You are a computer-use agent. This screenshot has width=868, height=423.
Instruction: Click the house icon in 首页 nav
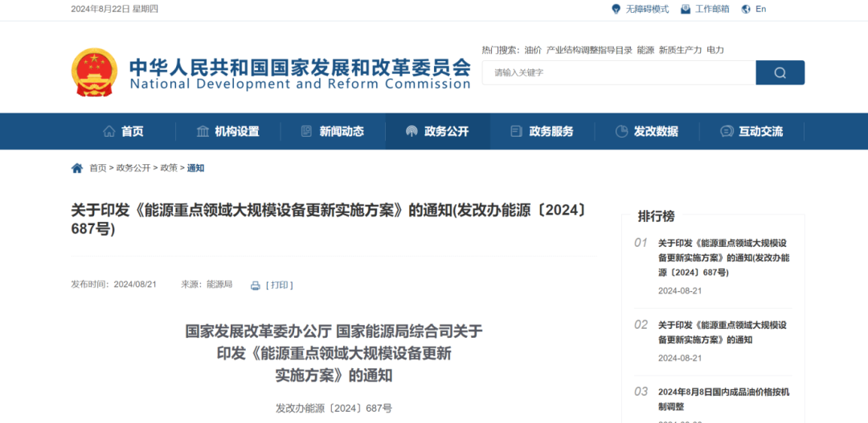tap(109, 131)
